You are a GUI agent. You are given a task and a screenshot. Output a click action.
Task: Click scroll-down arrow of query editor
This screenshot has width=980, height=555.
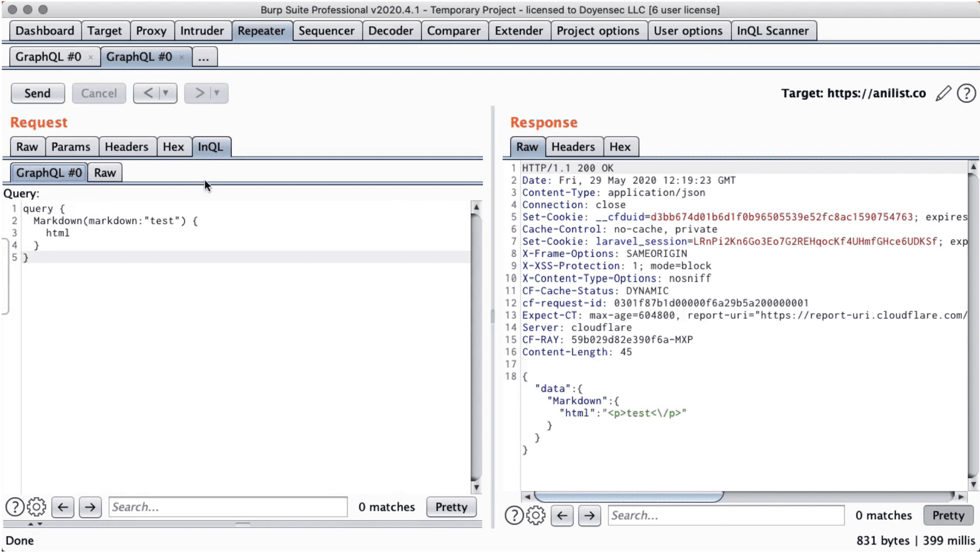(476, 488)
